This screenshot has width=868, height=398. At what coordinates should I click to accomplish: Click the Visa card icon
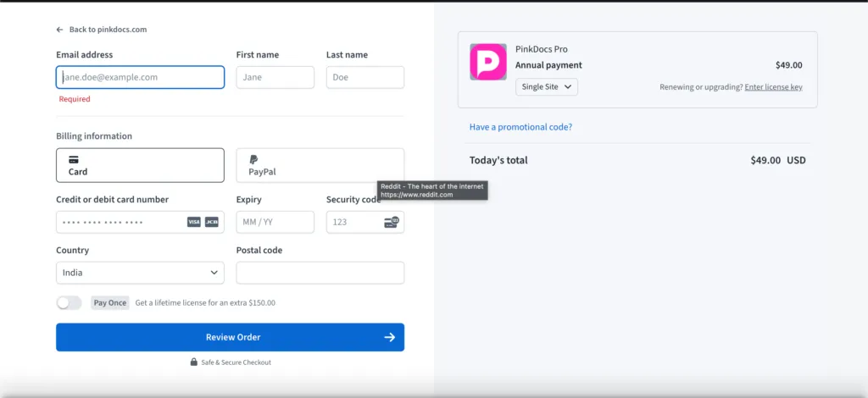[194, 222]
